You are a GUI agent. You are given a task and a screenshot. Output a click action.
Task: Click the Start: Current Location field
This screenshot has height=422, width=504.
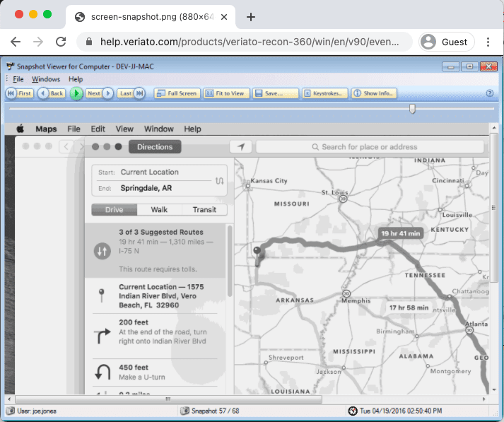pos(153,172)
